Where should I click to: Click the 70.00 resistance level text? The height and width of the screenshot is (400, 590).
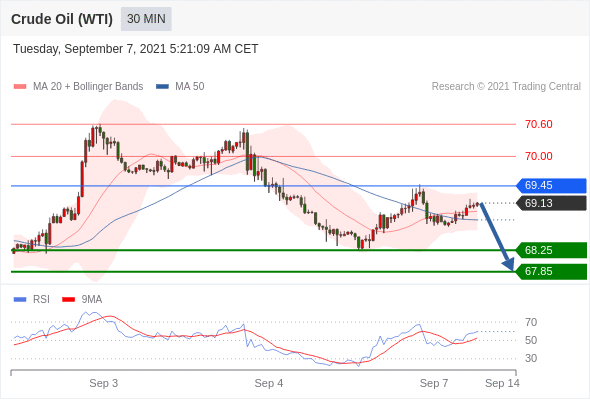click(x=538, y=156)
